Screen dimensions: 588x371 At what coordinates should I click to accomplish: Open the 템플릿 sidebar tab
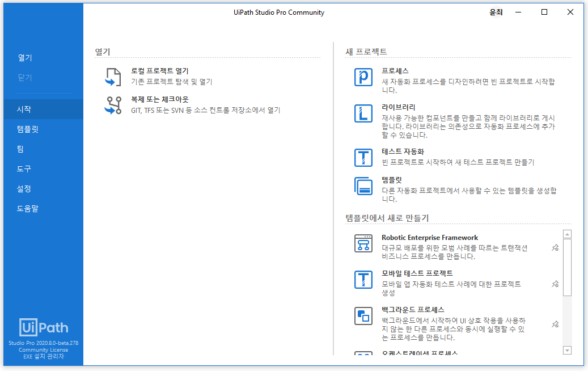(43, 129)
